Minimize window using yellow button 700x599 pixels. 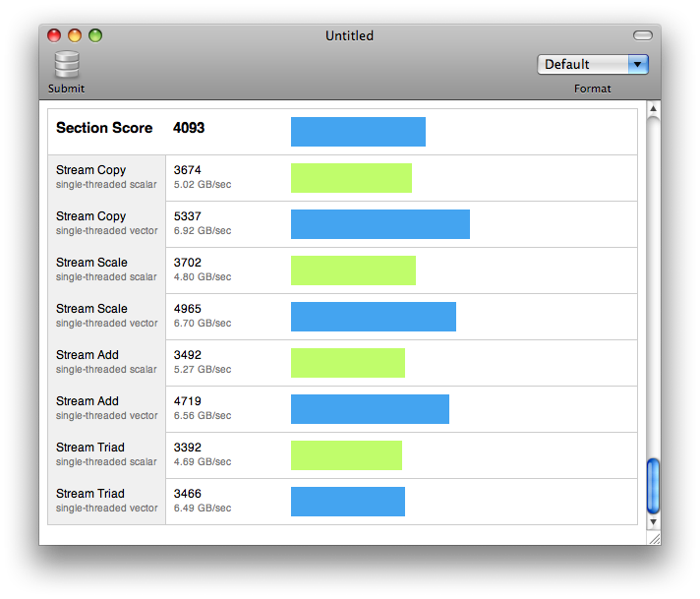(75, 35)
